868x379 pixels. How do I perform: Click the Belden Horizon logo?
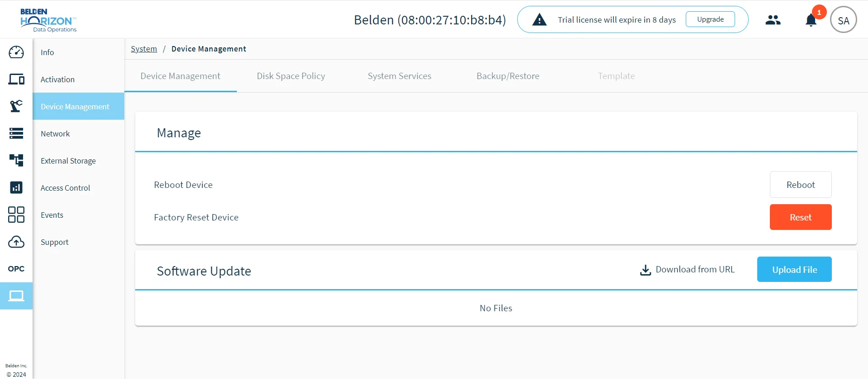[x=48, y=20]
